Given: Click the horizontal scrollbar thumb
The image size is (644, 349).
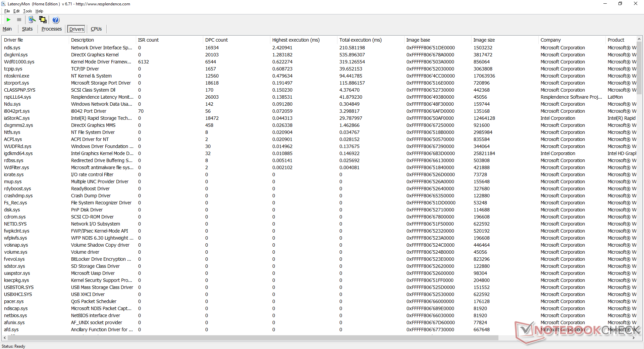Looking at the screenshot, I should [x=253, y=338].
